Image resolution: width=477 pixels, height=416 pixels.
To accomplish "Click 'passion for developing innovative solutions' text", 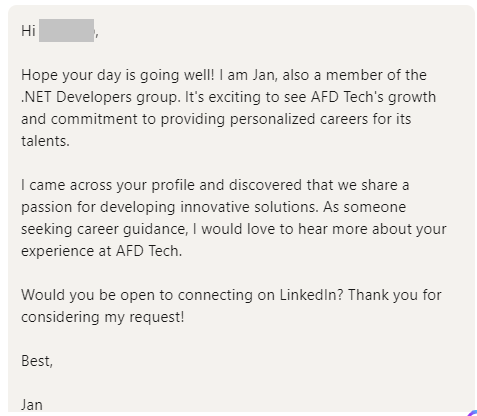I will click(x=169, y=207).
